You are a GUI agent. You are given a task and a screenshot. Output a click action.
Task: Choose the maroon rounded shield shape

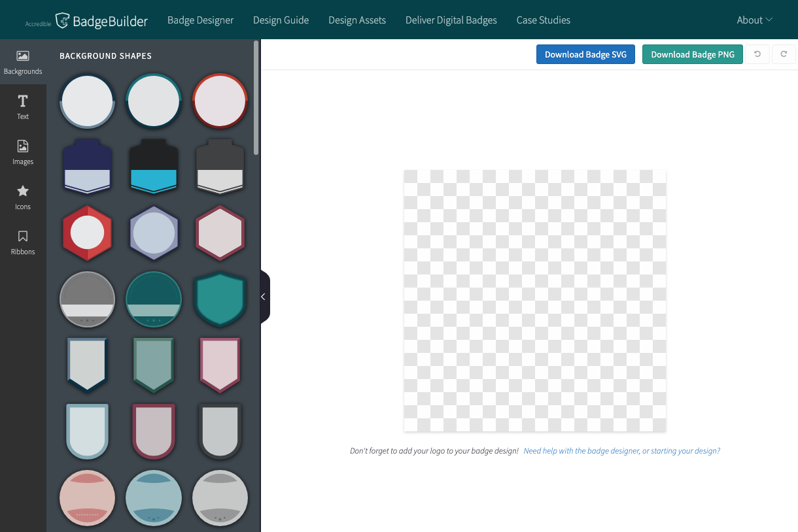point(154,431)
